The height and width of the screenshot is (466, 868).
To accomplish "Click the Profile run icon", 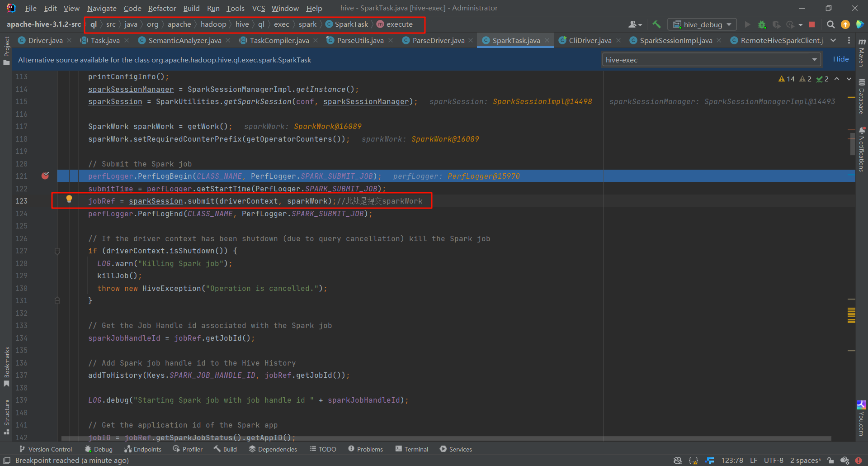I will [790, 24].
